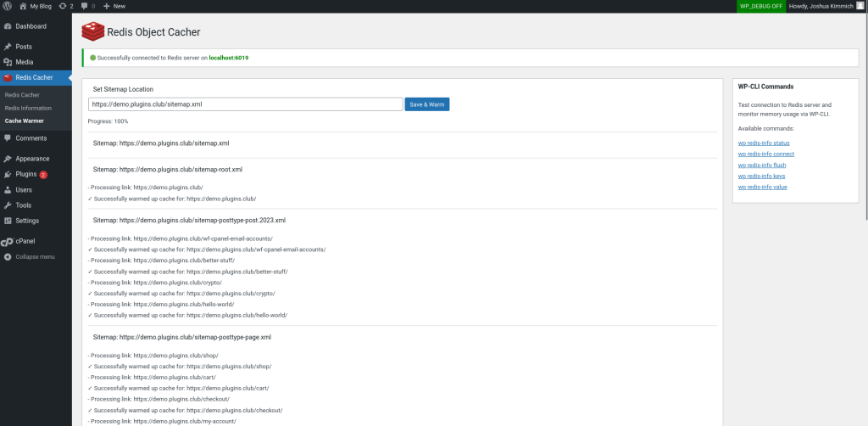The height and width of the screenshot is (426, 868).
Task: Click Sitemap sitemap-posttype-post.2023.xml heading
Action: click(x=189, y=220)
